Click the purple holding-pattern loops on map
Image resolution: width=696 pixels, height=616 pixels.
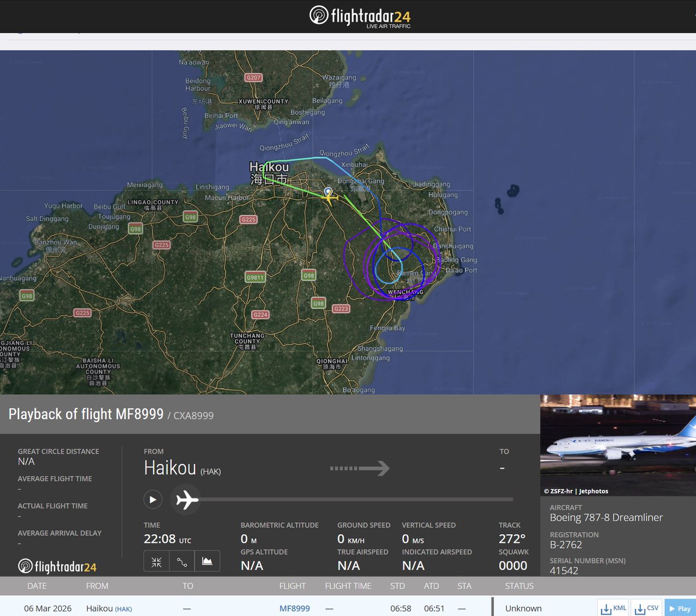click(x=392, y=260)
